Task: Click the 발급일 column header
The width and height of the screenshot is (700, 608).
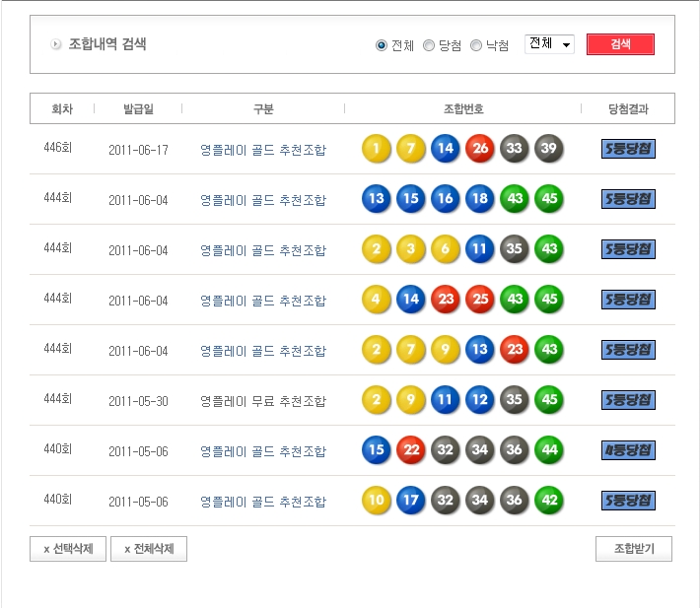Action: (x=138, y=108)
